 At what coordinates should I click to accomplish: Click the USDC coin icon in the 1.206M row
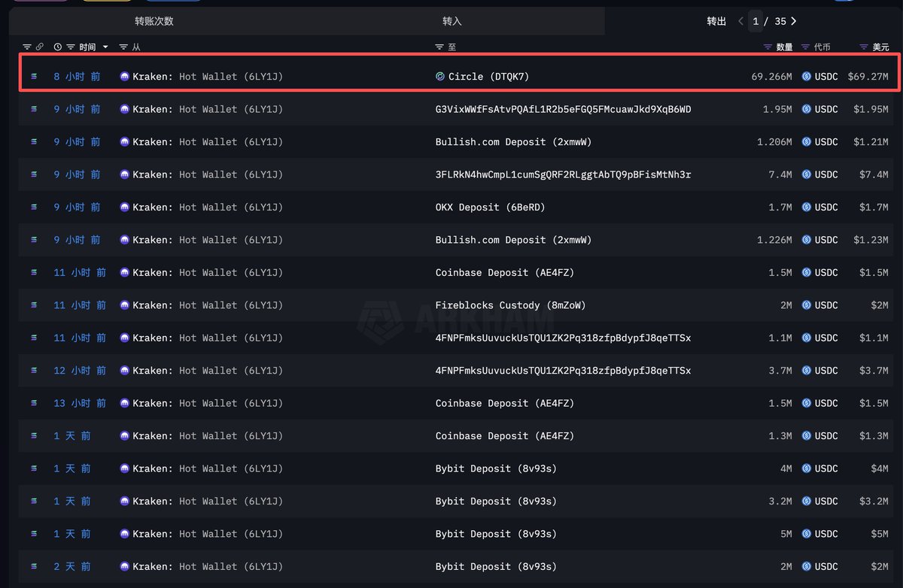coord(807,142)
